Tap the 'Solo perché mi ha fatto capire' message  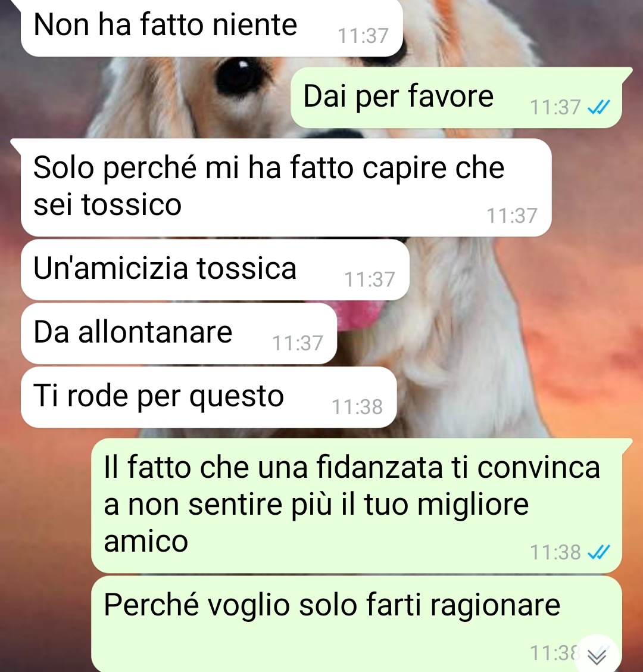[286, 187]
